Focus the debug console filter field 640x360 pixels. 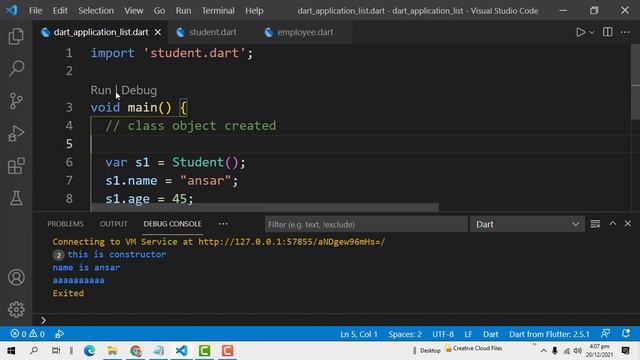click(x=366, y=224)
